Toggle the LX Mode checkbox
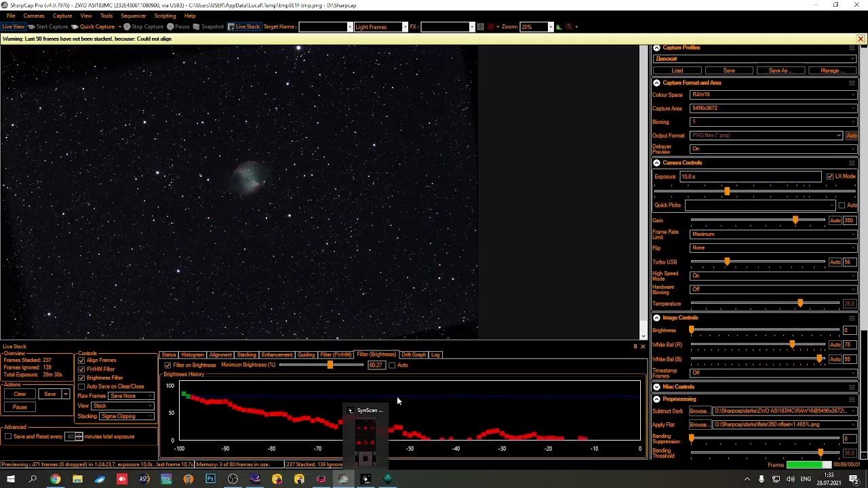The width and height of the screenshot is (868, 488). point(829,177)
